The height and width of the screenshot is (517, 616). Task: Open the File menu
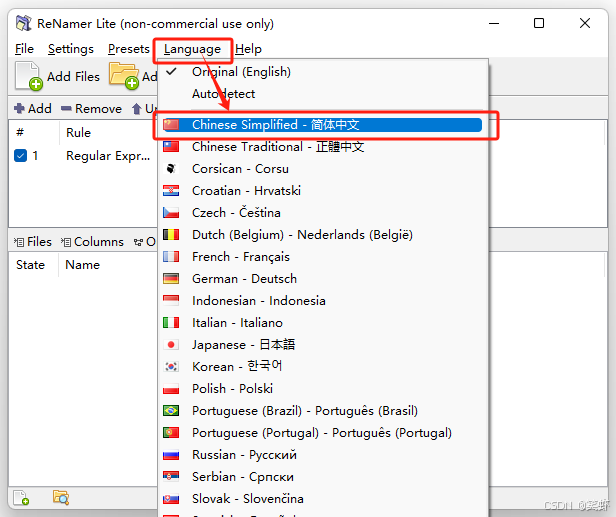[x=24, y=49]
